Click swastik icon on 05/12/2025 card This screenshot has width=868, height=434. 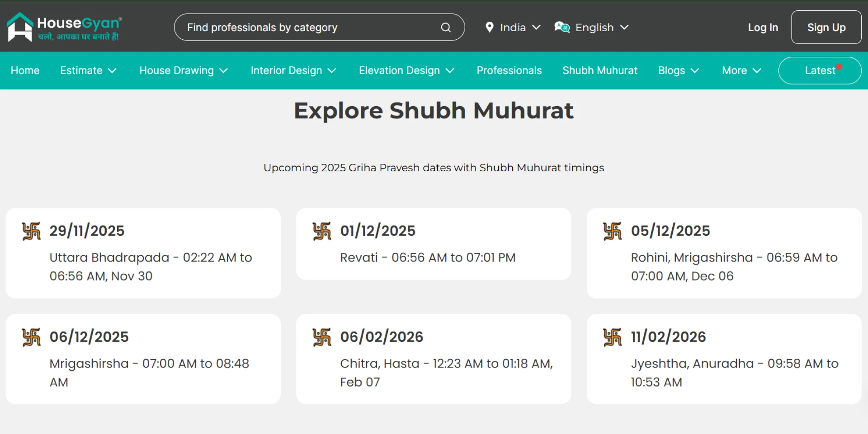click(613, 231)
